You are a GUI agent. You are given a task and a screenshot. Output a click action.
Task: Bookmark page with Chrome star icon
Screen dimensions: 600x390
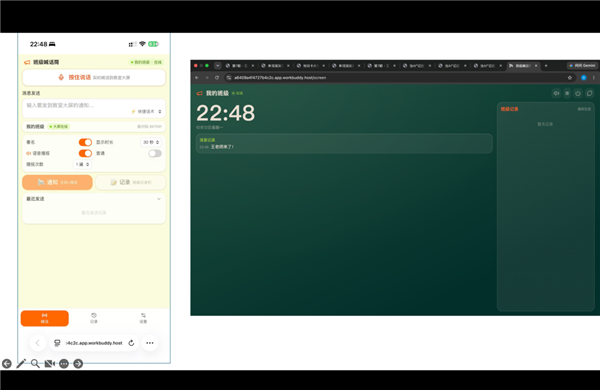coord(569,77)
